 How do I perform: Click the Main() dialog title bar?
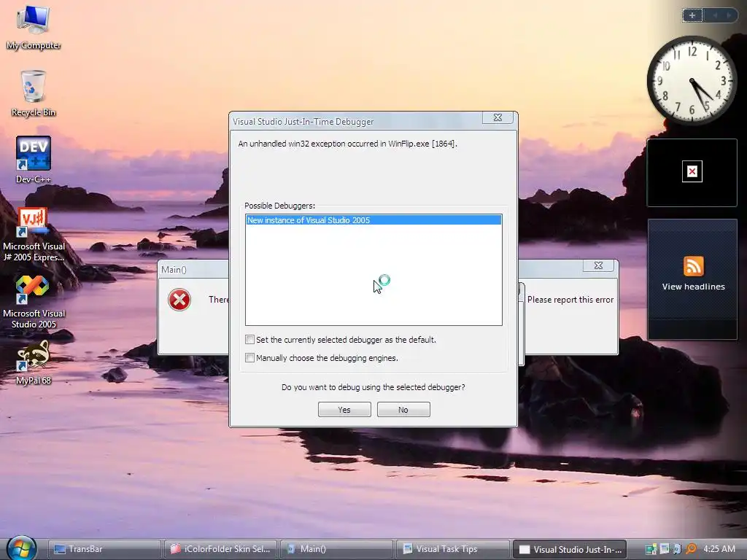coord(193,270)
